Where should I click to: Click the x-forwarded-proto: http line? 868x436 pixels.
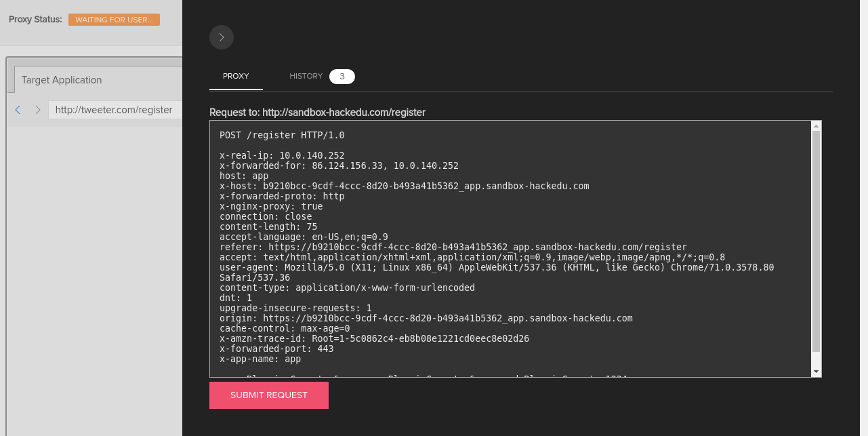pyautogui.click(x=282, y=197)
